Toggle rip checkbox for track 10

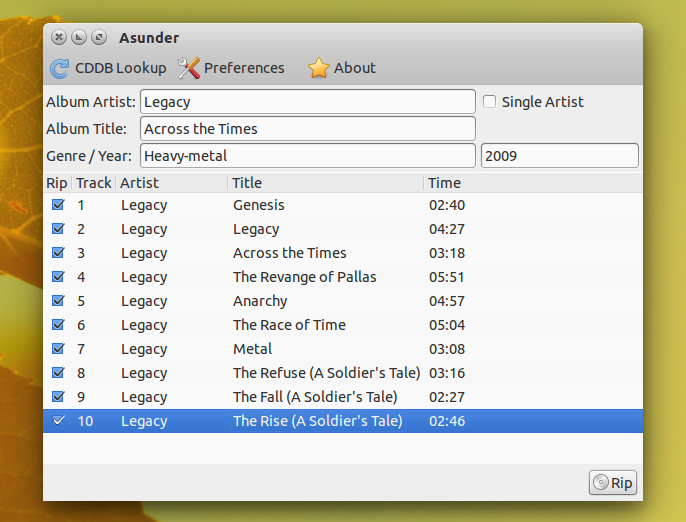point(58,420)
